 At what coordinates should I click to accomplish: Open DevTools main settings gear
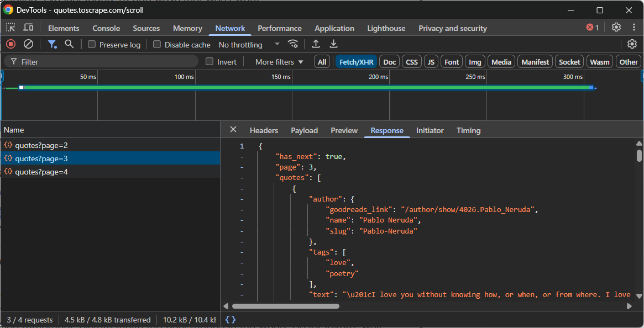click(616, 28)
